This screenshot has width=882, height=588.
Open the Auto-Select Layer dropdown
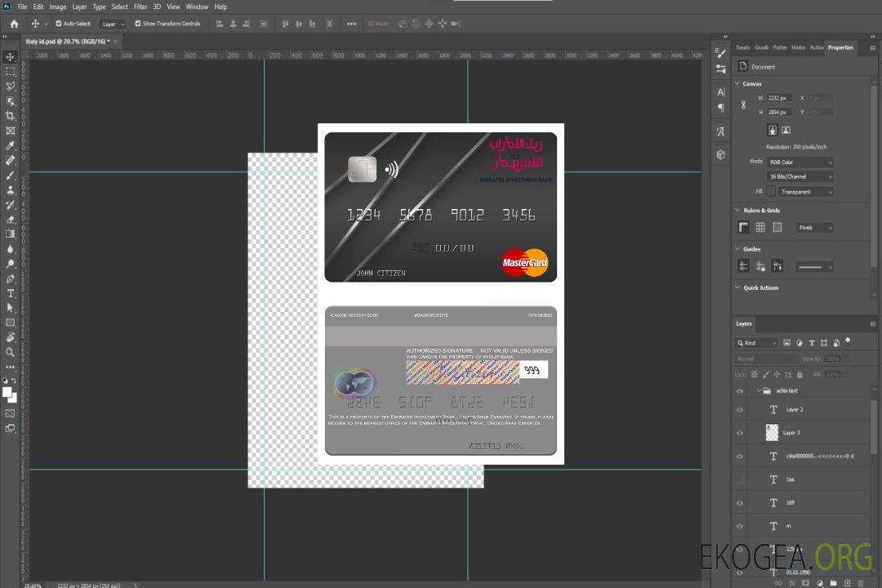tap(113, 24)
